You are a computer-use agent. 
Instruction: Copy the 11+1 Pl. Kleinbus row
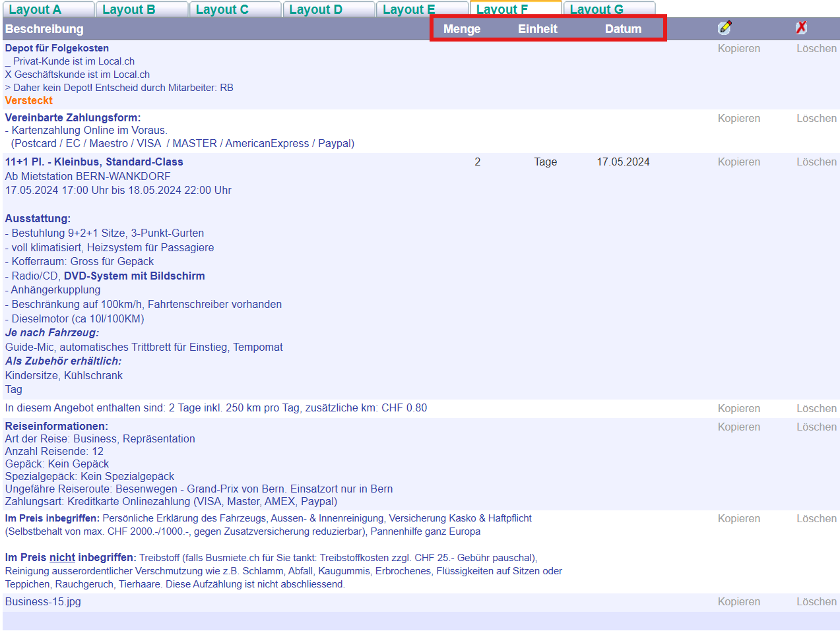click(x=739, y=162)
